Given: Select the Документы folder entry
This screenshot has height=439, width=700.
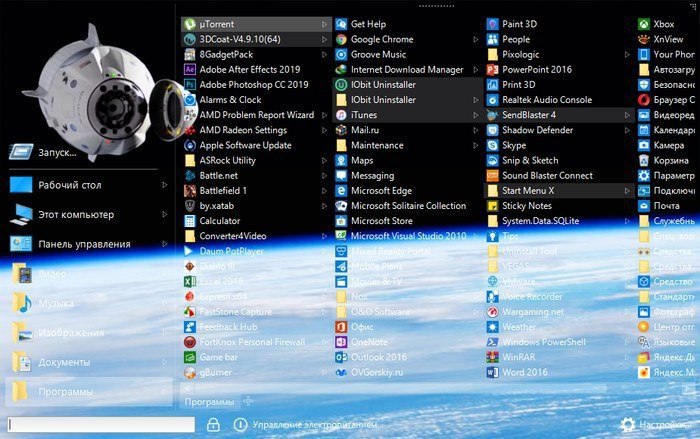Looking at the screenshot, I should point(89,362).
